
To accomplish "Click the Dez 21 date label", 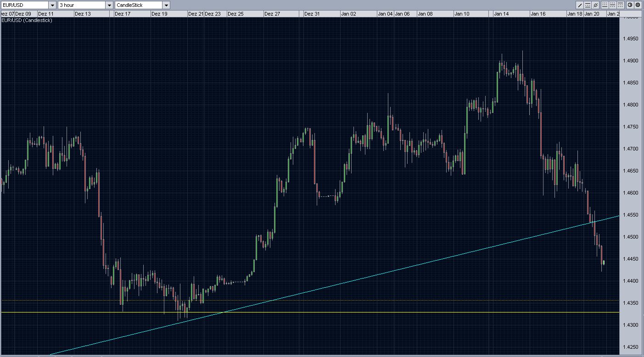I will point(196,14).
